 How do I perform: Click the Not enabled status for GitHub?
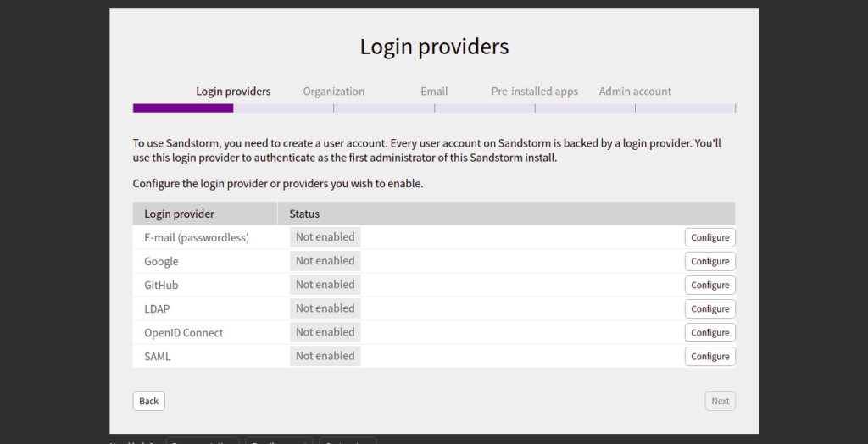click(325, 285)
